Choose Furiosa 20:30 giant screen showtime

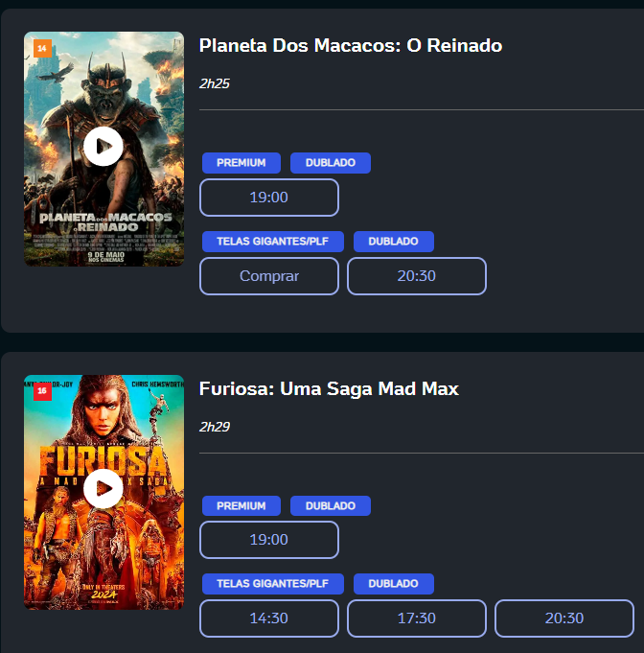click(x=563, y=618)
